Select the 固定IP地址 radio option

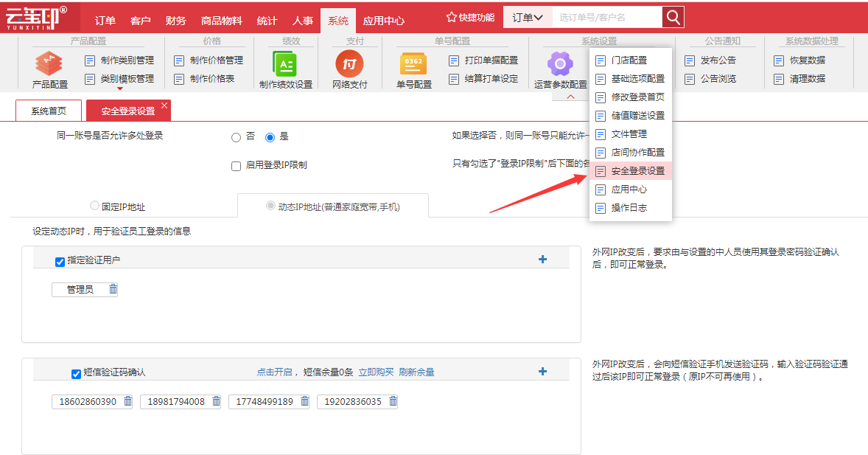click(94, 206)
